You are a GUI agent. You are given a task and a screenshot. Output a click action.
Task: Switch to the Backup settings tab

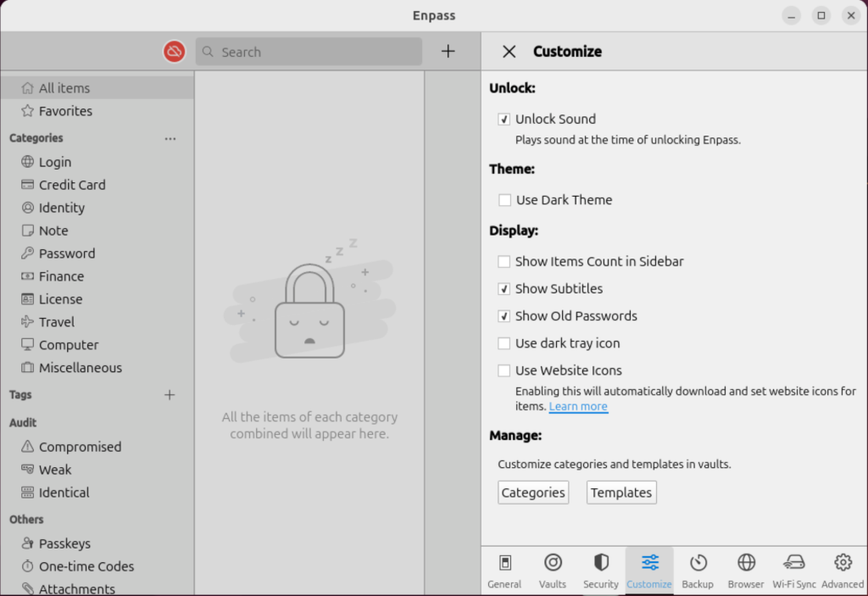698,570
